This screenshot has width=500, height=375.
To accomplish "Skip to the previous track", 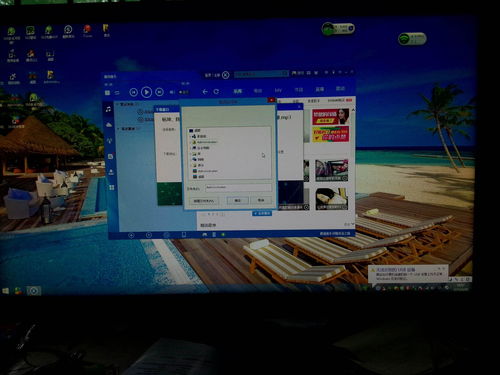I will tap(133, 92).
